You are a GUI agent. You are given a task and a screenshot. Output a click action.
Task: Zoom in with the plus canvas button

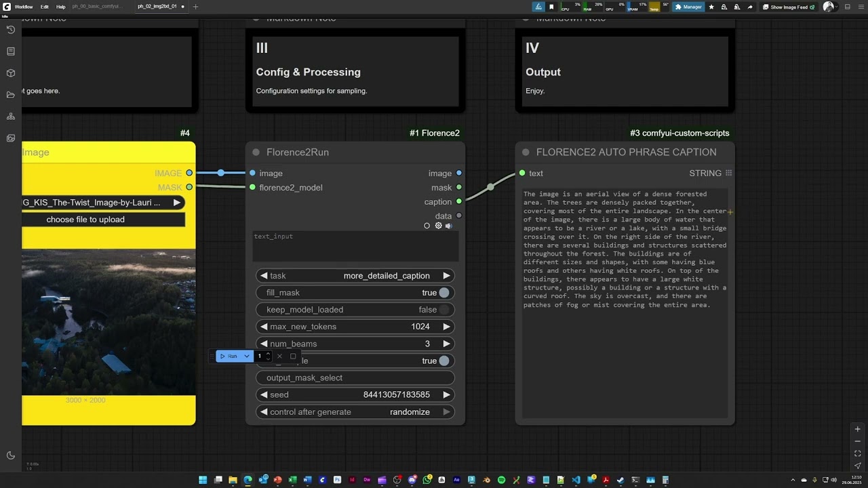pyautogui.click(x=857, y=429)
